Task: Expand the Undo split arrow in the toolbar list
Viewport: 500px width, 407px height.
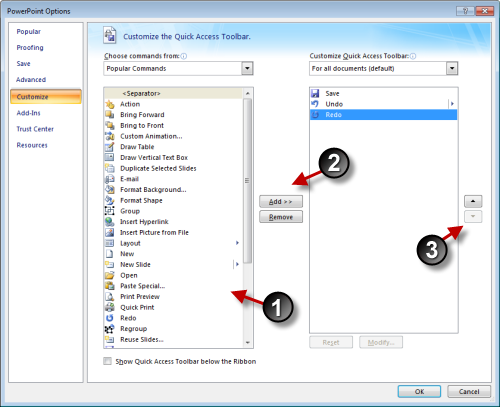Action: pos(452,104)
